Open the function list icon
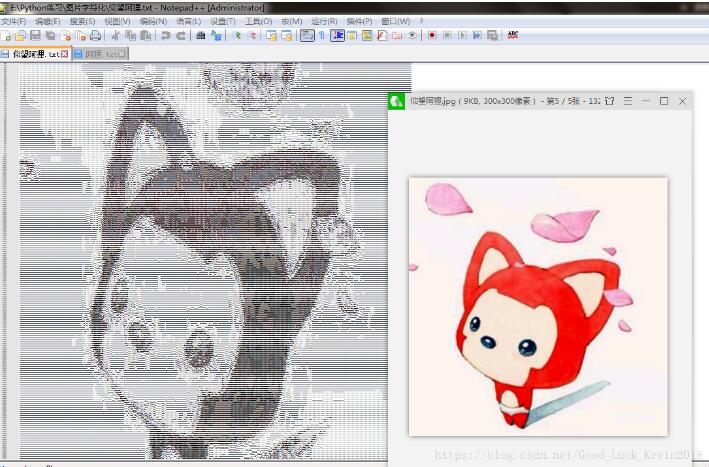This screenshot has height=467, width=709. [382, 36]
